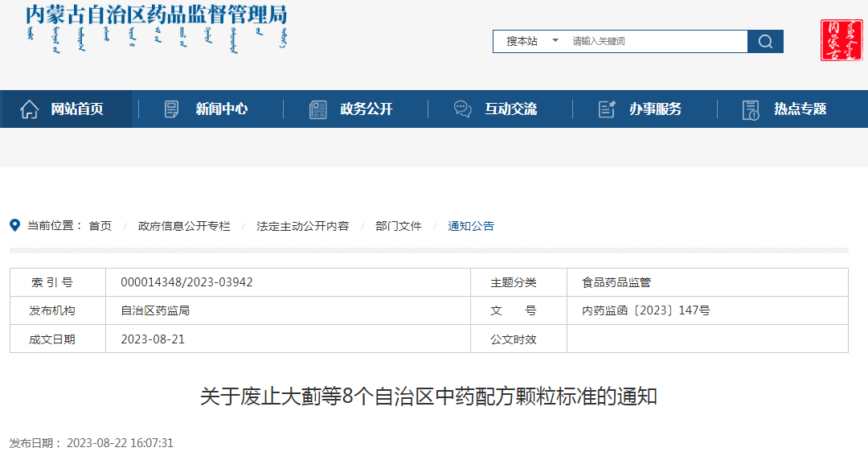Viewport: 868px width, 456px height.
Task: Click the publish time 2023-08-22 16:07:31
Action: 120,443
